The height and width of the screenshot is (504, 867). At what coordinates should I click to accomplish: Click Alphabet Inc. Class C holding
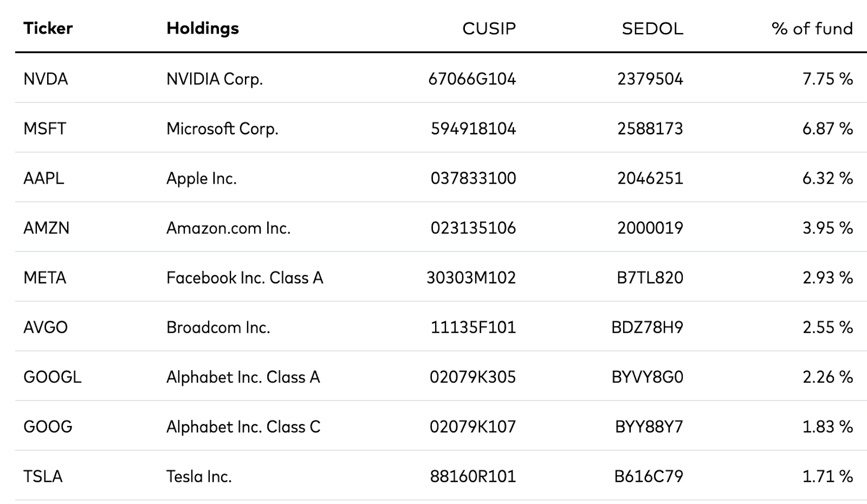243,427
